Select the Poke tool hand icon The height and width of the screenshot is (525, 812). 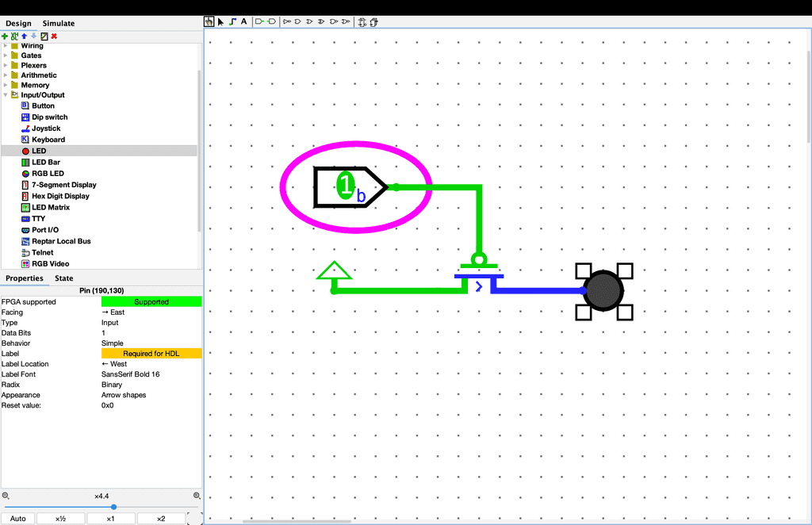(209, 21)
